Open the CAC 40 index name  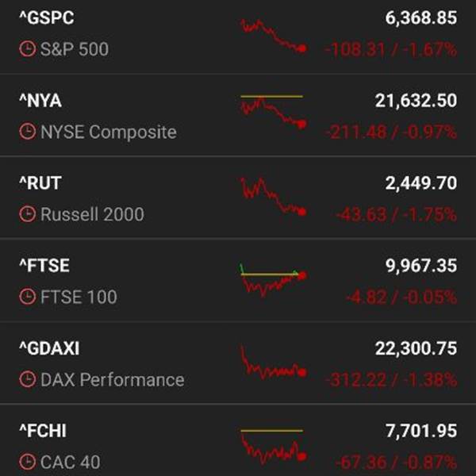pos(70,462)
